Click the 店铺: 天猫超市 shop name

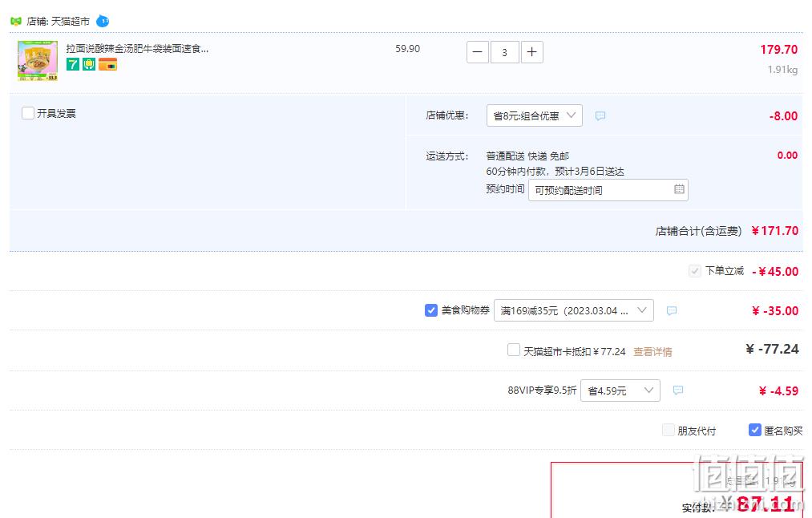tap(58, 21)
